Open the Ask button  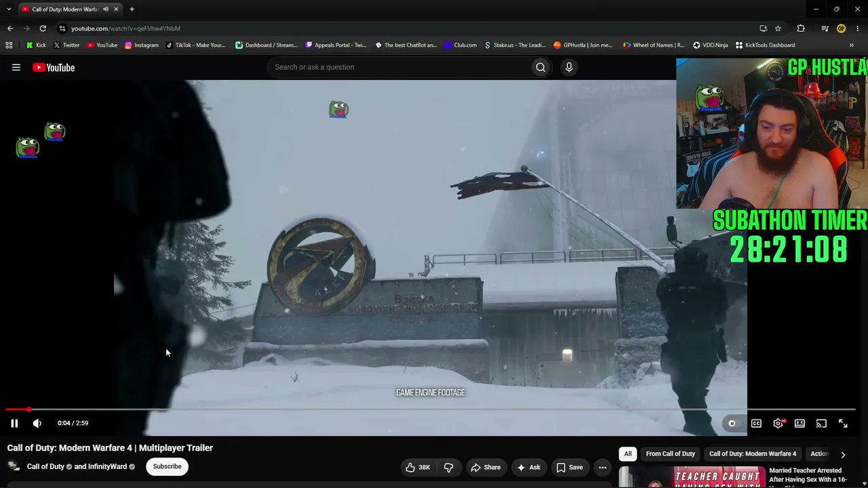528,467
